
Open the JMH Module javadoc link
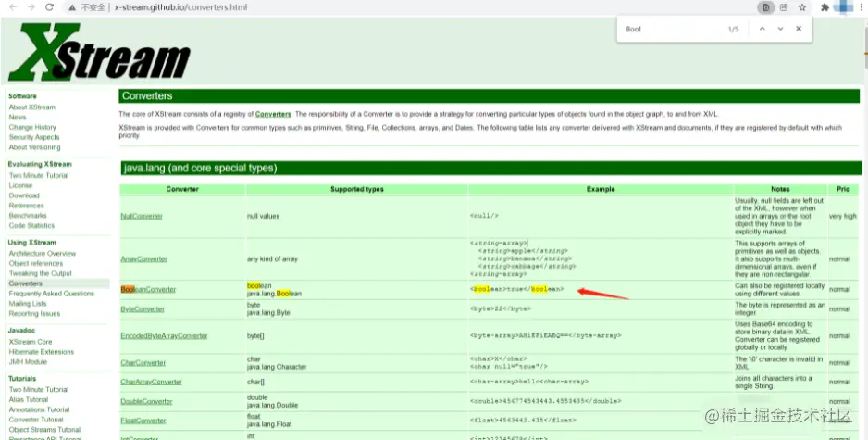[x=28, y=361]
